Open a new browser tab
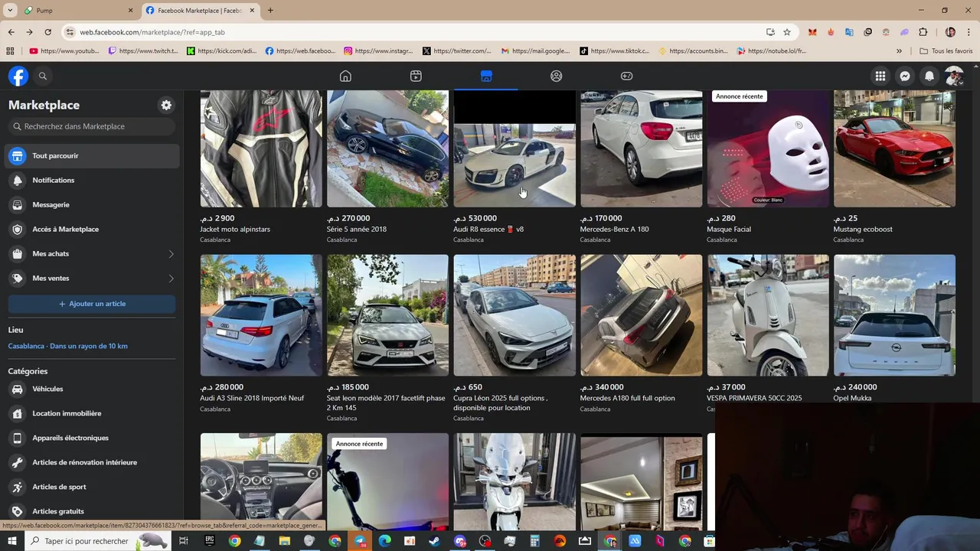Viewport: 980px width, 551px height. 270,11
